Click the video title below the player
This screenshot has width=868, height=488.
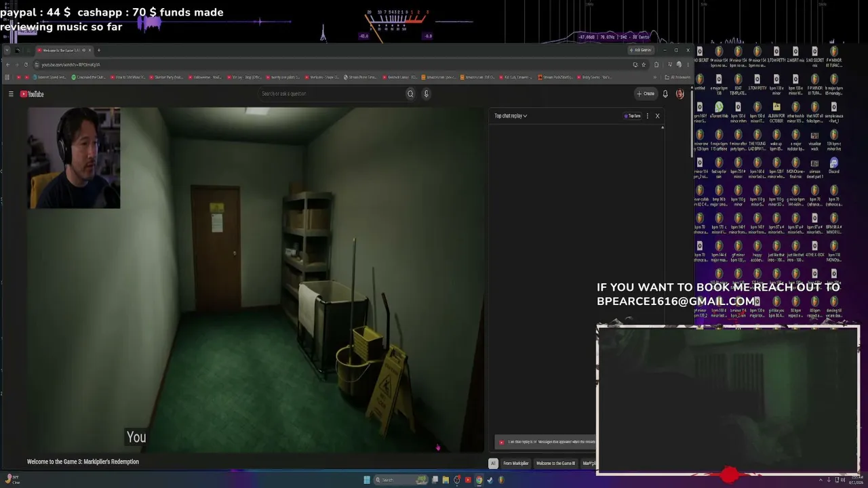pyautogui.click(x=83, y=462)
